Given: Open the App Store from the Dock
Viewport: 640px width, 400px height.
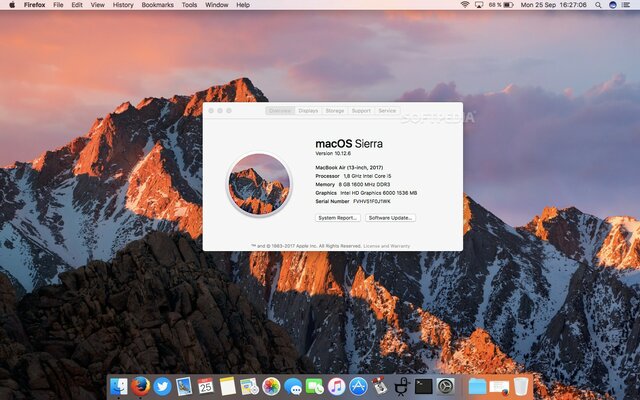Looking at the screenshot, I should coord(358,386).
